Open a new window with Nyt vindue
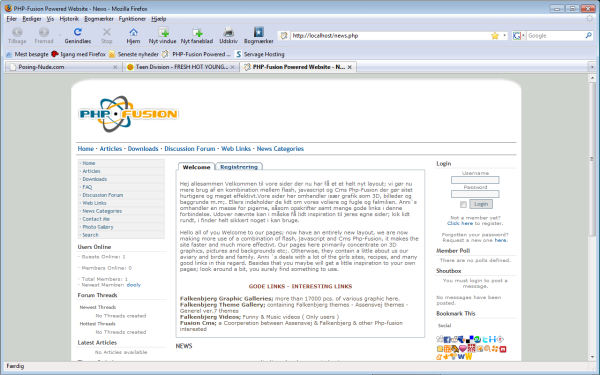 163,32
